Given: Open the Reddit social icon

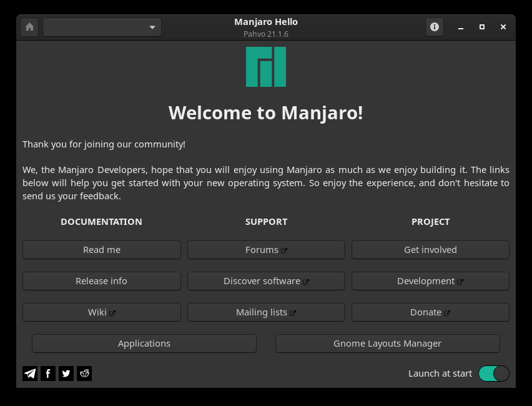Looking at the screenshot, I should coord(84,374).
